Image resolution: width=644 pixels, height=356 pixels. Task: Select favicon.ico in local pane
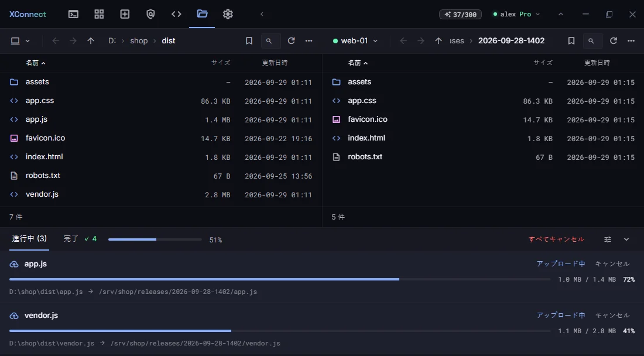pos(161,138)
